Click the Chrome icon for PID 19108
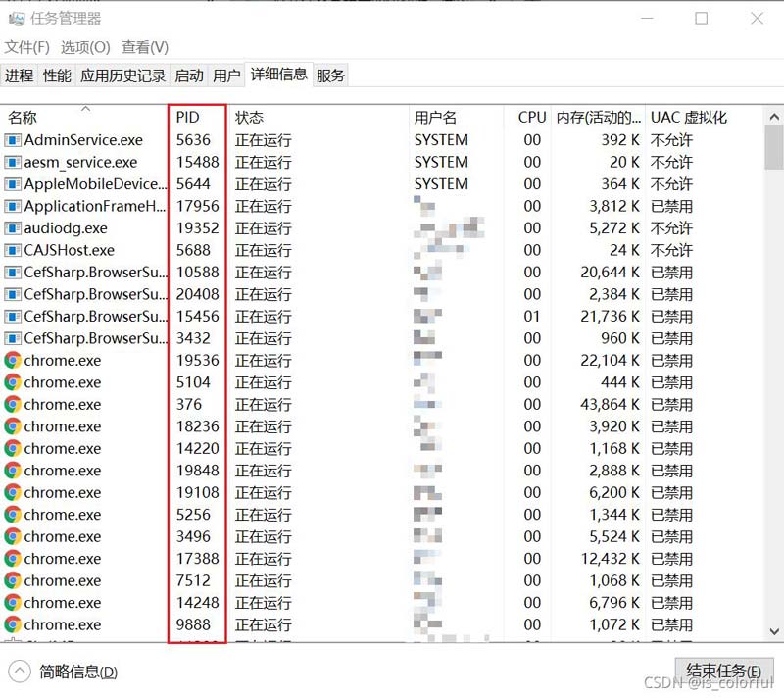The image size is (784, 698). coord(13,492)
